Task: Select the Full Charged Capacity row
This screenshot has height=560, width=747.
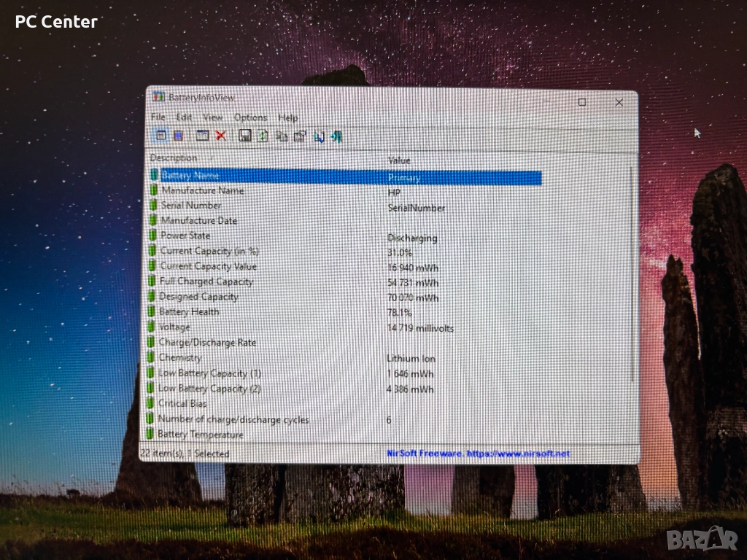Action: tap(206, 281)
